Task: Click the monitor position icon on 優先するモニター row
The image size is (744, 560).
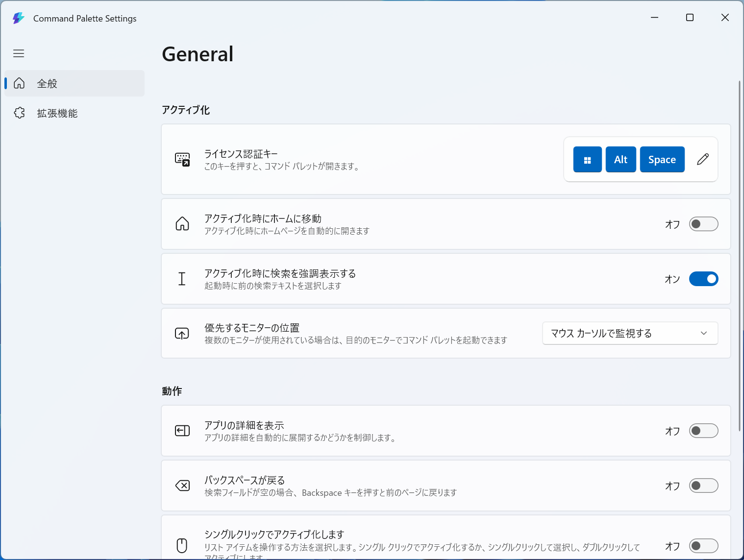Action: coord(182,333)
